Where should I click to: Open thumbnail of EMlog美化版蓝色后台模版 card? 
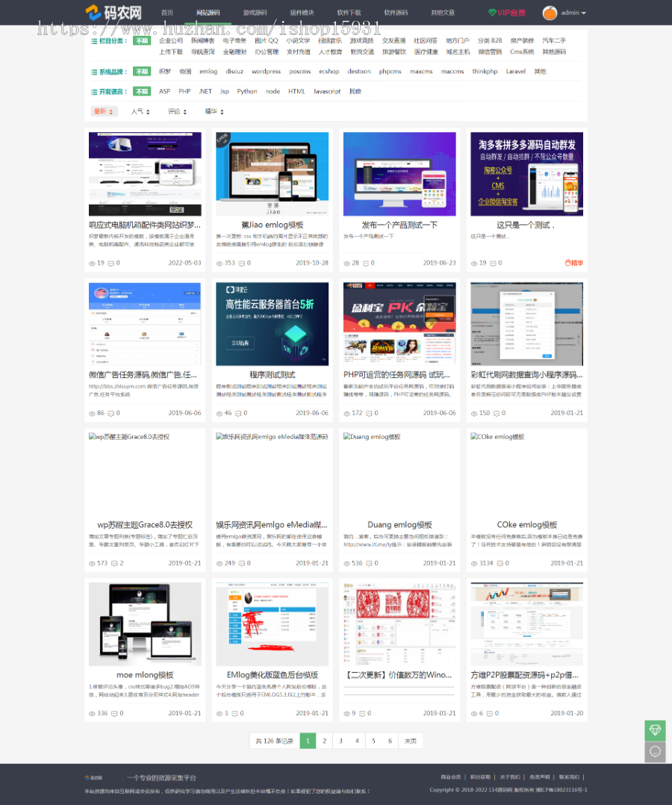pos(272,624)
